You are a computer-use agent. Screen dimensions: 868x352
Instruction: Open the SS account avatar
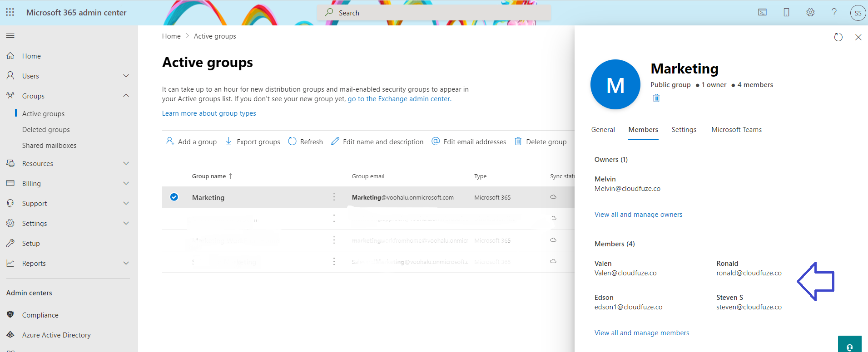[858, 13]
